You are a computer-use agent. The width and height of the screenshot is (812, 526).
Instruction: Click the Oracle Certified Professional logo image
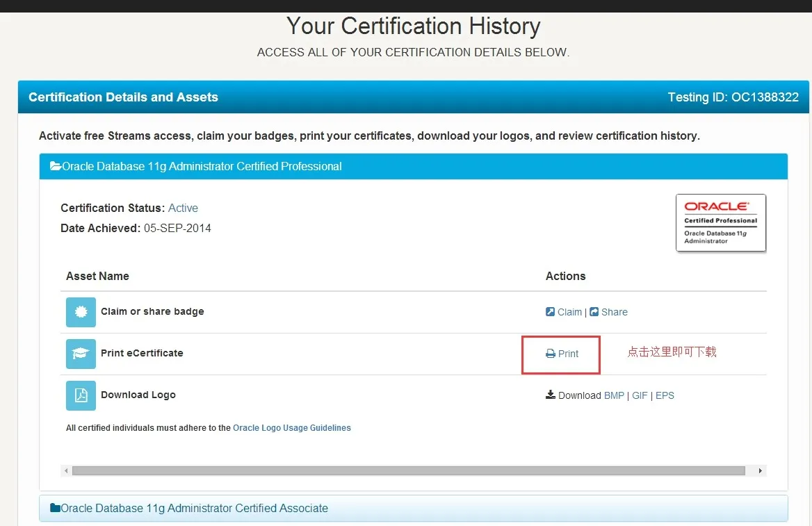tap(720, 223)
